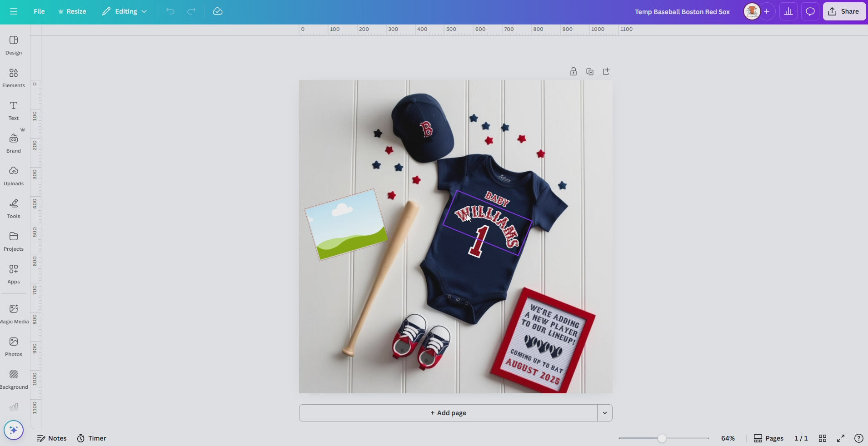
Task: Toggle grid view of pages
Action: coord(823,438)
